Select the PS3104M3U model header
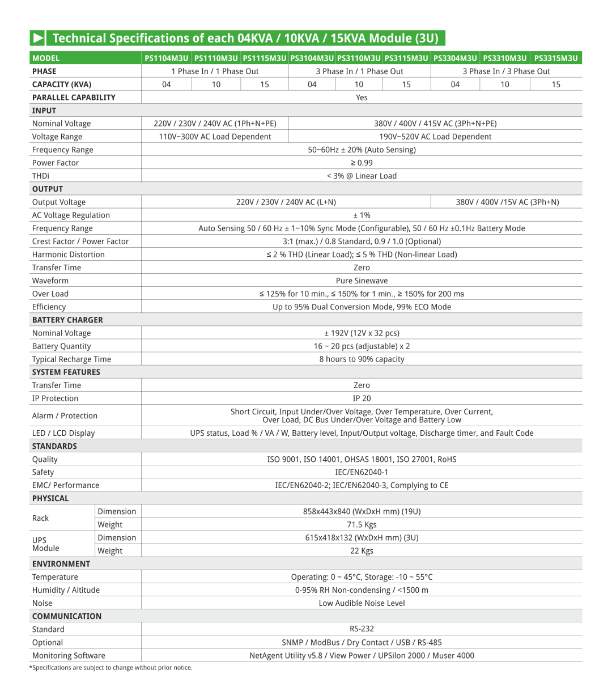 click(312, 58)
